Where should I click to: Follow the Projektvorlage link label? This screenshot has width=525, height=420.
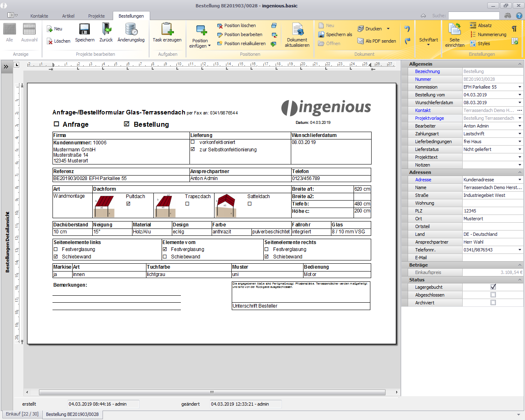pyautogui.click(x=429, y=118)
